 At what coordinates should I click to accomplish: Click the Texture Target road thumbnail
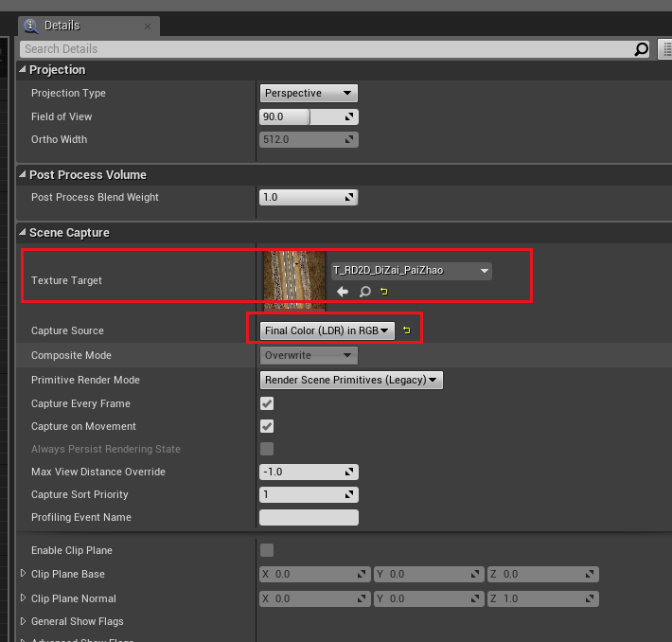294,280
